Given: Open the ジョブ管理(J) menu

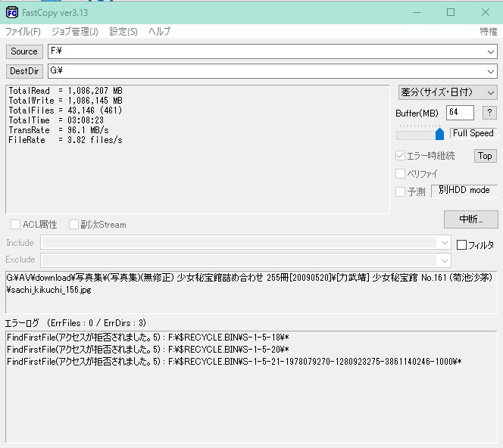Looking at the screenshot, I should click(x=74, y=32).
